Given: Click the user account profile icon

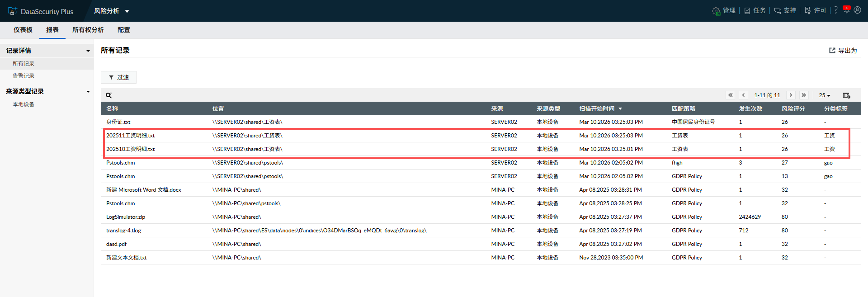Looking at the screenshot, I should [x=857, y=10].
